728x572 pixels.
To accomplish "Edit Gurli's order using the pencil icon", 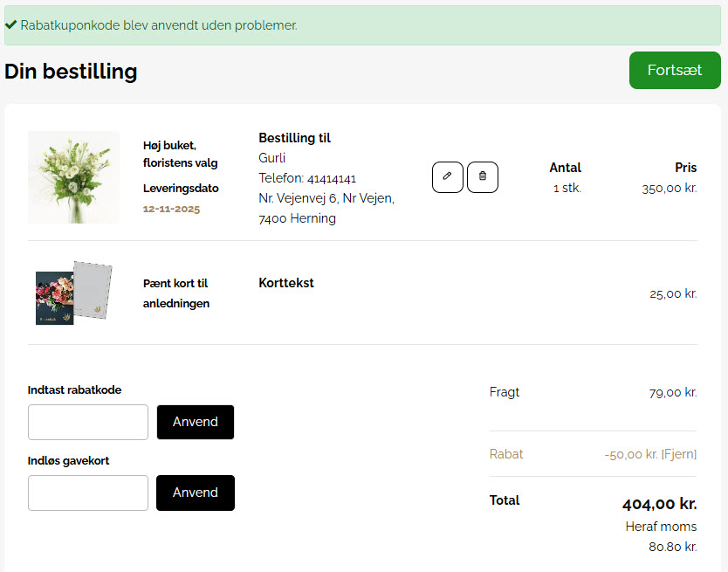I will (x=447, y=176).
